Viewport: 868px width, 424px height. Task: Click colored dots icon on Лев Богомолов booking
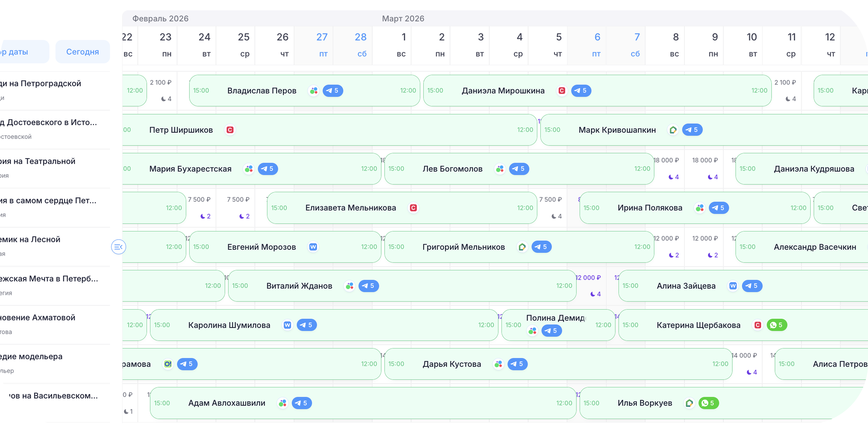(x=500, y=169)
